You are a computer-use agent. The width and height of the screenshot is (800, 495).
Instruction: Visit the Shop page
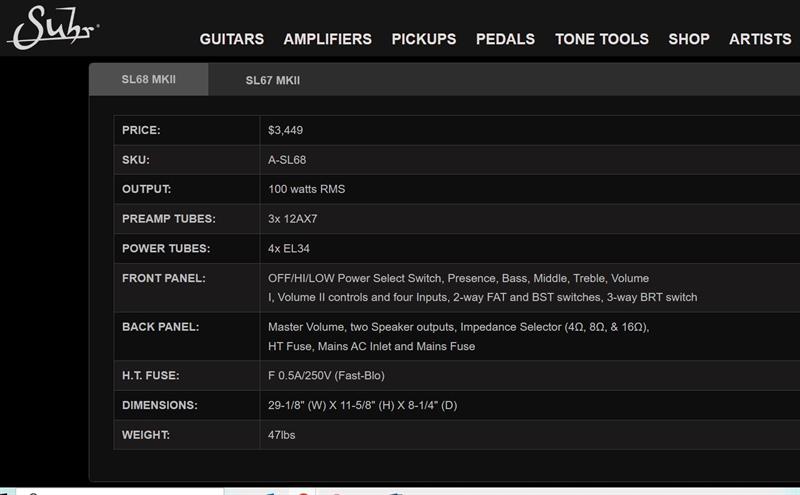pyautogui.click(x=689, y=39)
